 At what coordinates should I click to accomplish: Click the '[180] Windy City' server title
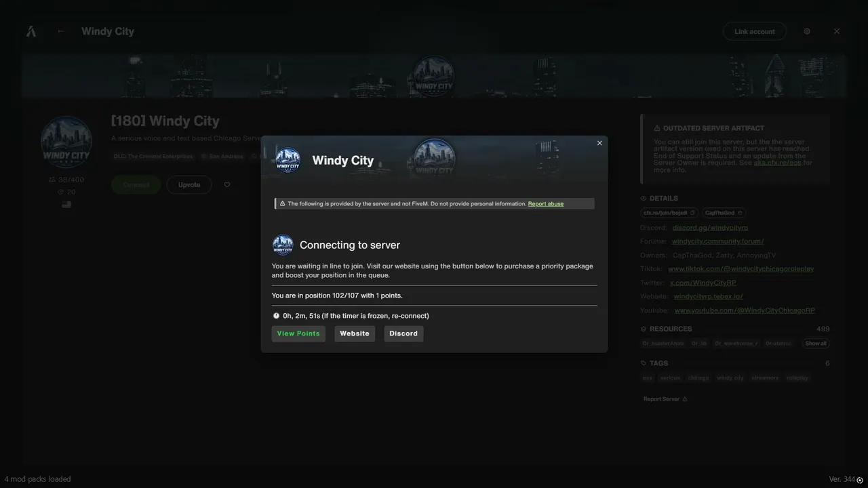coord(165,121)
